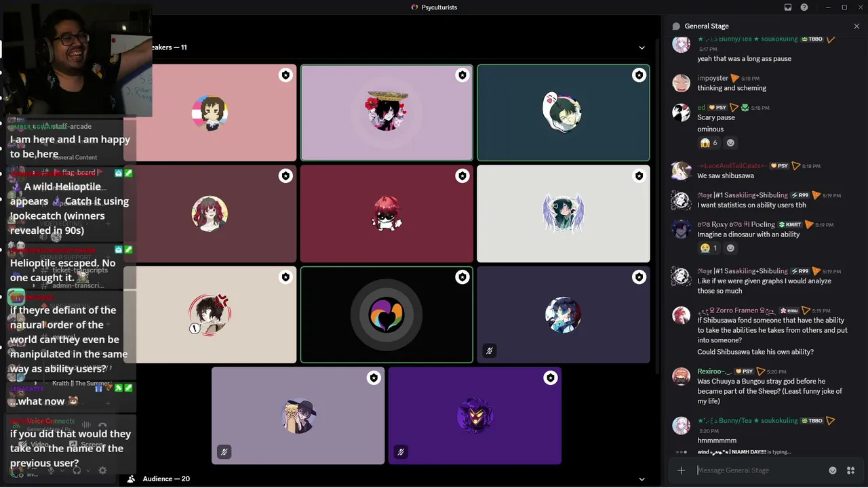Click muted mic icon on the two-character avatar tile

(x=224, y=451)
